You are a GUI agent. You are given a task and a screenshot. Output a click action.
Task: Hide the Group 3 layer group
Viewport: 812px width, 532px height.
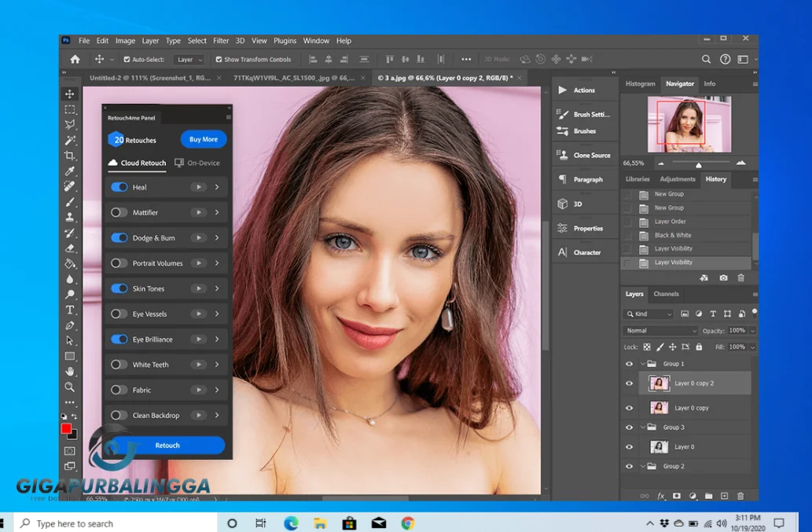pos(629,427)
